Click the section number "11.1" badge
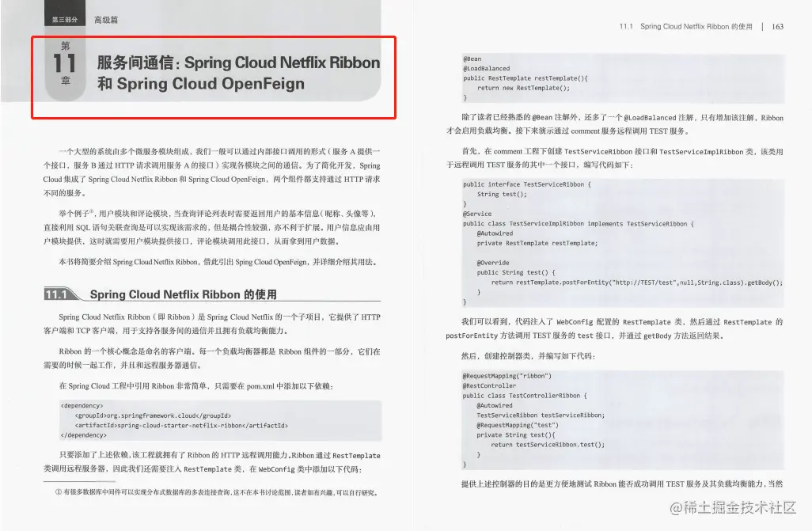Viewport: 812px width, 531px height. click(56, 294)
